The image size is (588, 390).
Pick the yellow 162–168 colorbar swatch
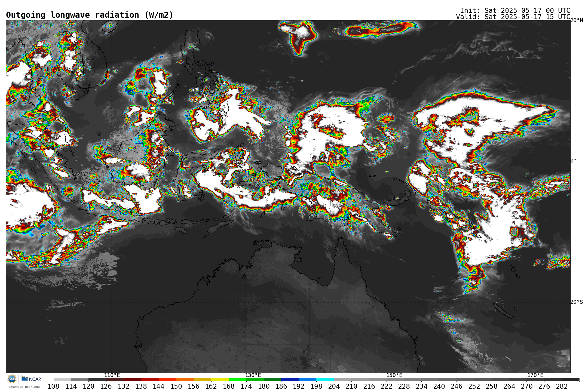220,380
